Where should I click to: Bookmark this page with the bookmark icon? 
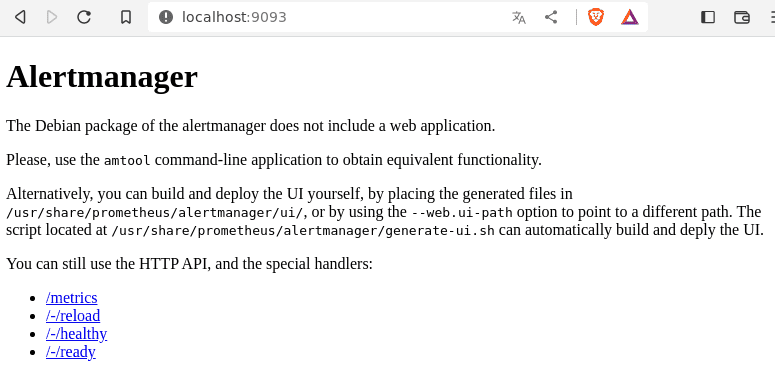(126, 17)
